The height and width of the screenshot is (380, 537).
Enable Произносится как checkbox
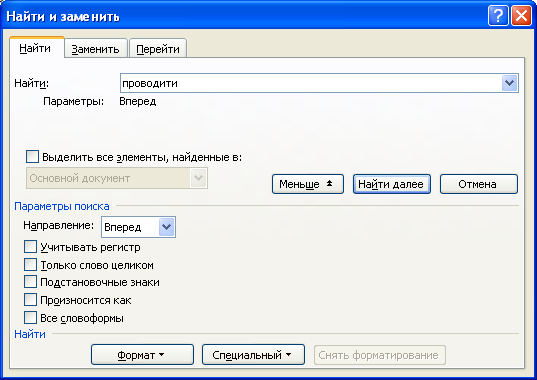tap(30, 300)
